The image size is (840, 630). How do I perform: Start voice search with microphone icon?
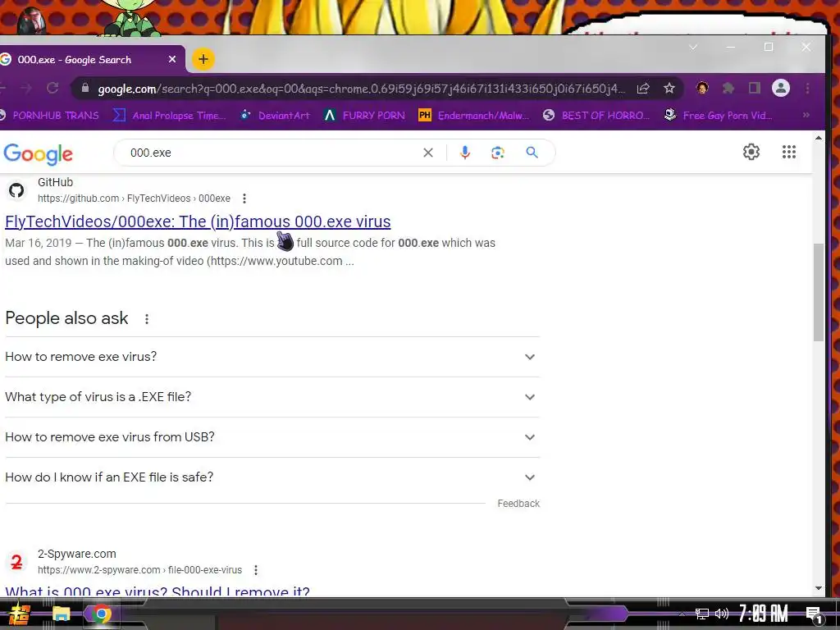pos(465,153)
